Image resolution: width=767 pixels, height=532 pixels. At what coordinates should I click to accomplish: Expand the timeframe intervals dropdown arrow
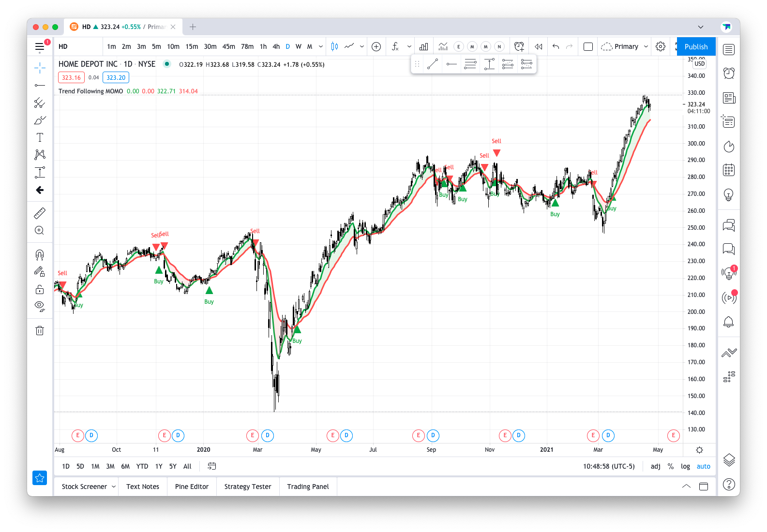[x=321, y=46]
